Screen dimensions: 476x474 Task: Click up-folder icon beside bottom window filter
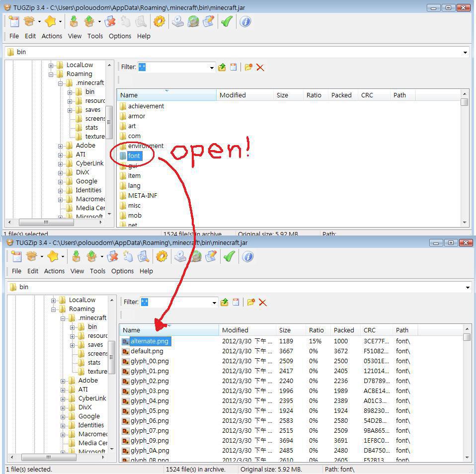coord(225,302)
